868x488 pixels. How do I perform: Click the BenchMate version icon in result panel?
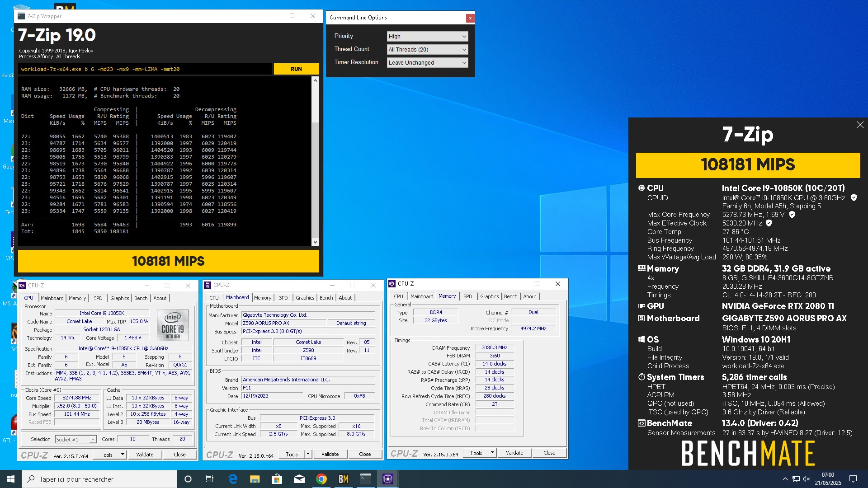pyautogui.click(x=641, y=423)
